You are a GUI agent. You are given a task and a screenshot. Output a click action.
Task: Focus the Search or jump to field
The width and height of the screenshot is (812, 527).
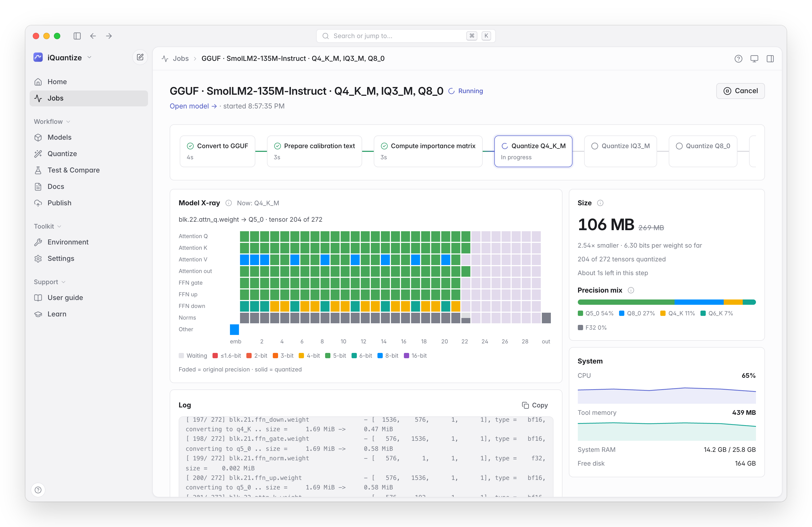406,36
